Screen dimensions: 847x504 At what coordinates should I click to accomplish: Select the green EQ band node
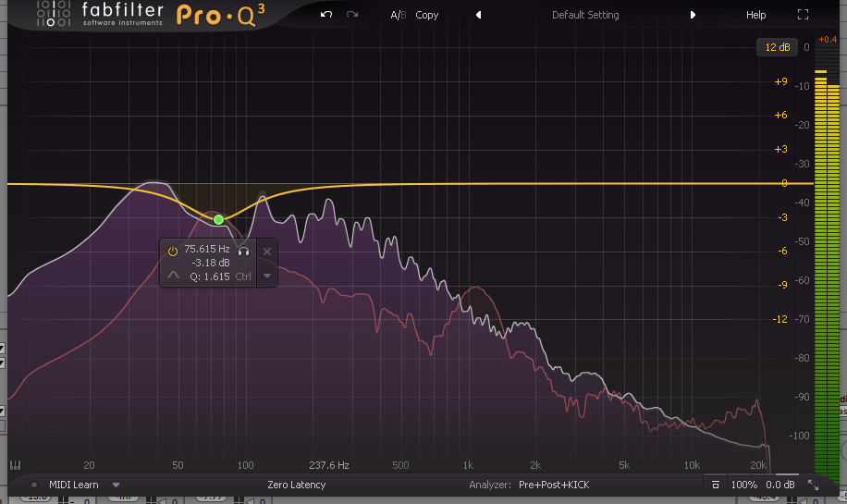218,219
